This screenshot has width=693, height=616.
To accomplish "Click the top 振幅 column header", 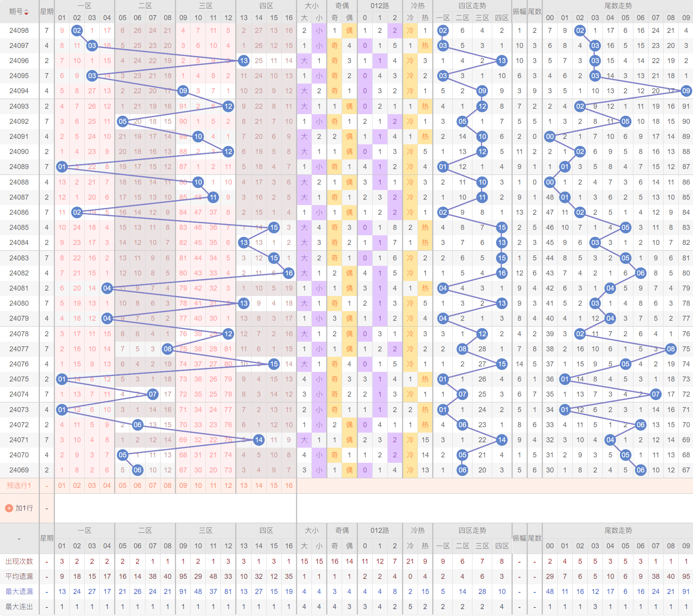I will 519,12.
